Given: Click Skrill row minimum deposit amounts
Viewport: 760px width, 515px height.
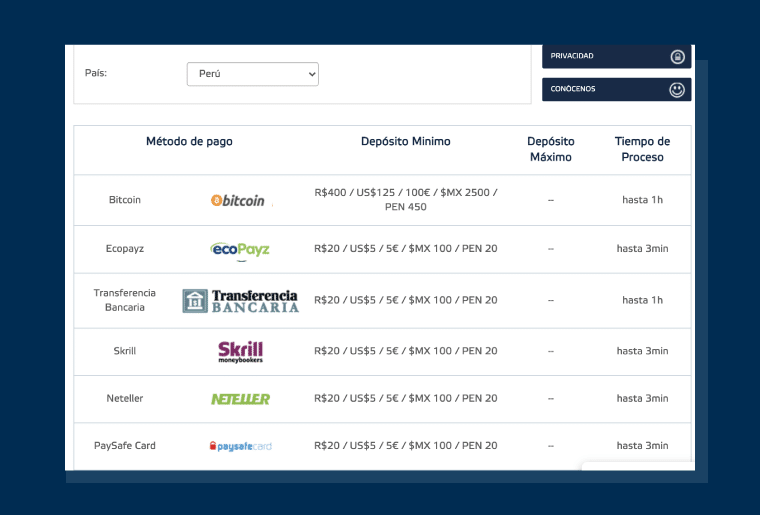Looking at the screenshot, I should (406, 351).
